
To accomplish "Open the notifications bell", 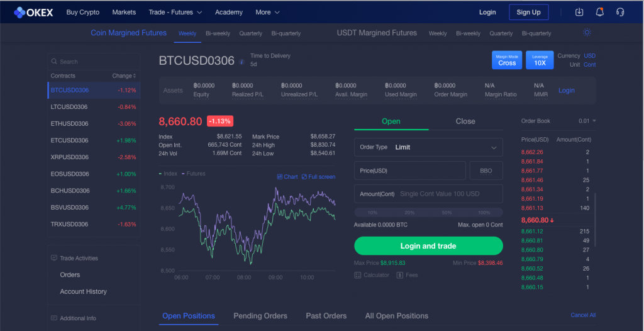I will pyautogui.click(x=599, y=12).
